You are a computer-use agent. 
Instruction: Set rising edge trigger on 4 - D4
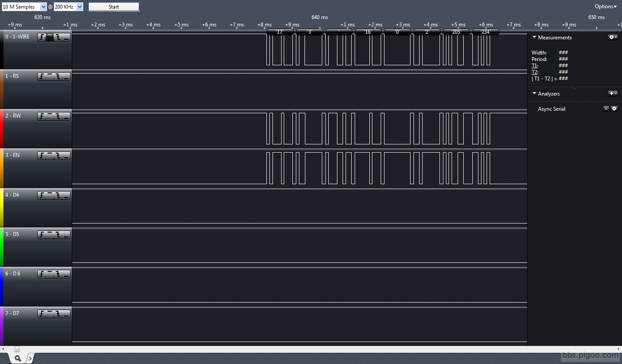(42, 195)
